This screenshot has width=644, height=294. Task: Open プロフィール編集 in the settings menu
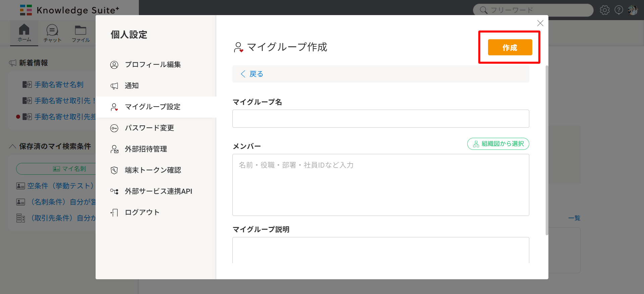point(153,64)
